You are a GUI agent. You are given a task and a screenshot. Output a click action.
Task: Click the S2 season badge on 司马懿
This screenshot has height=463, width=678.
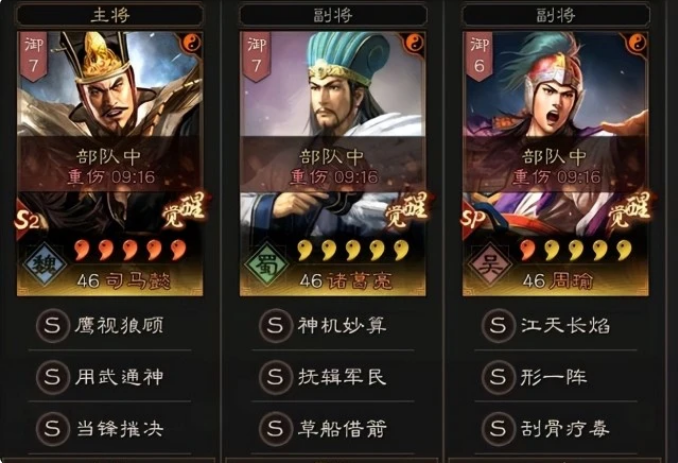click(x=27, y=220)
